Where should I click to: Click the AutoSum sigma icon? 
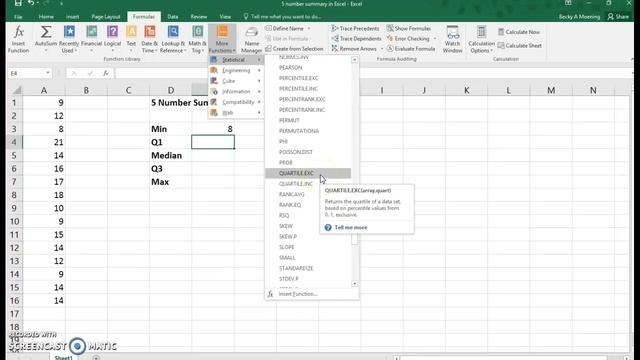(46, 32)
